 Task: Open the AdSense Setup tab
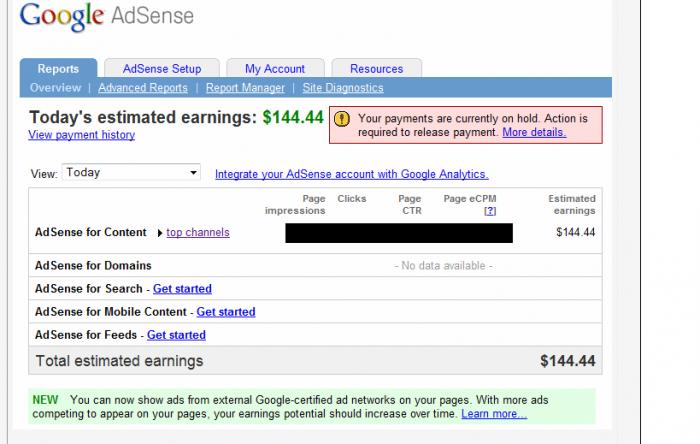(162, 69)
